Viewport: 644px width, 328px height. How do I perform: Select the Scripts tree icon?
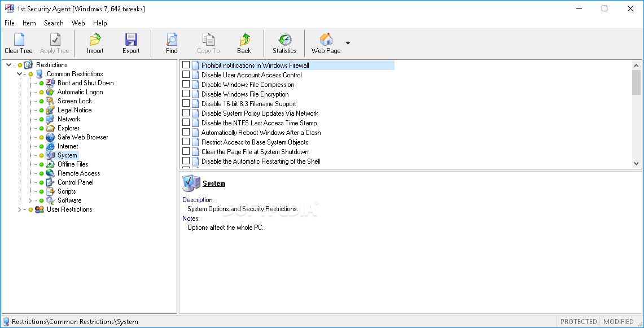click(x=50, y=191)
